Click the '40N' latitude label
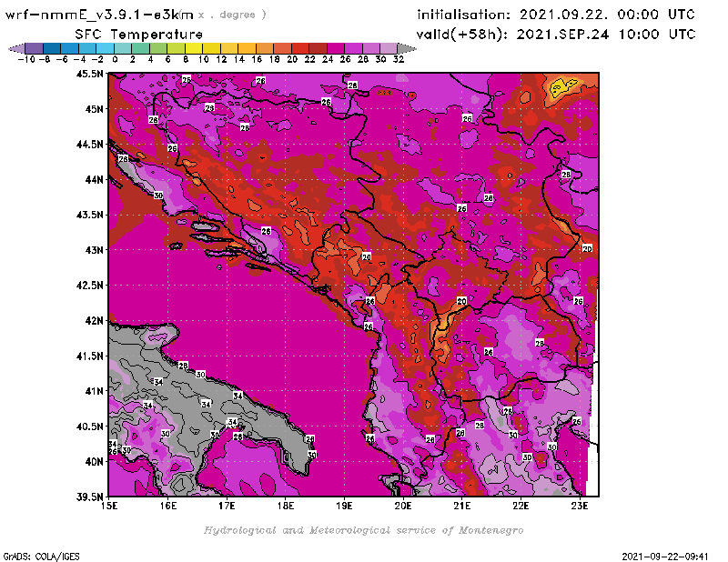 (x=94, y=462)
